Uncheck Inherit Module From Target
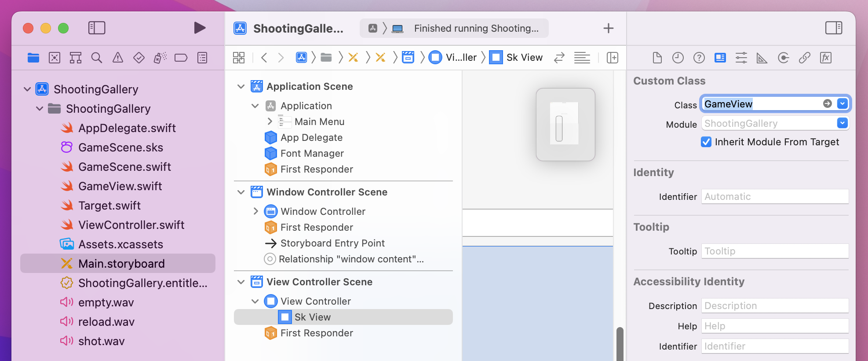The height and width of the screenshot is (361, 868). 706,142
